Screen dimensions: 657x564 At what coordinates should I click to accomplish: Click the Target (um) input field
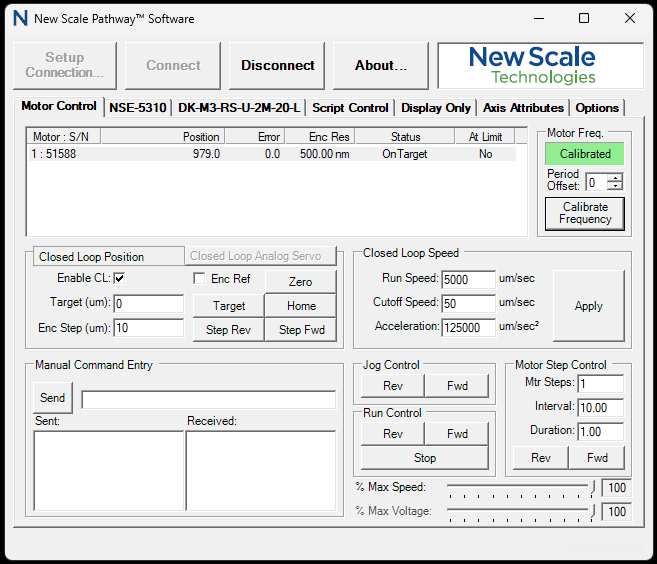click(149, 304)
